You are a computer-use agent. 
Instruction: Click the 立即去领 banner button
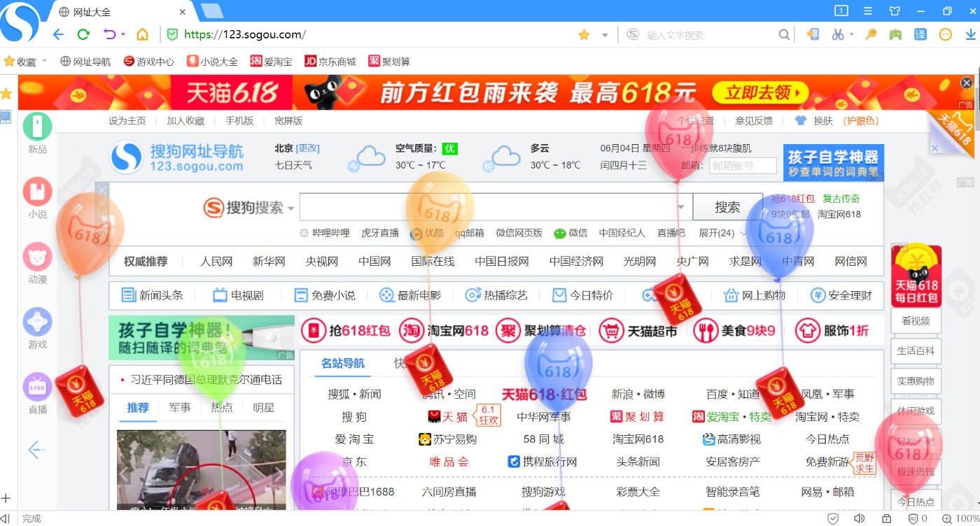coord(759,92)
